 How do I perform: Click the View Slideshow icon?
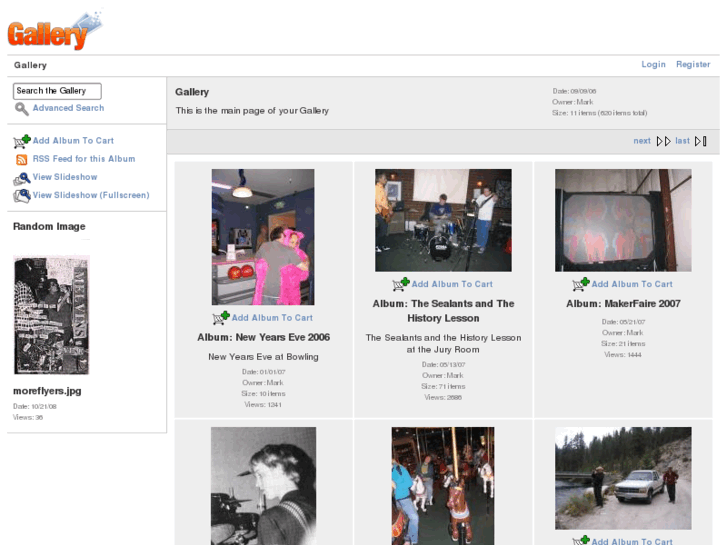(21, 178)
